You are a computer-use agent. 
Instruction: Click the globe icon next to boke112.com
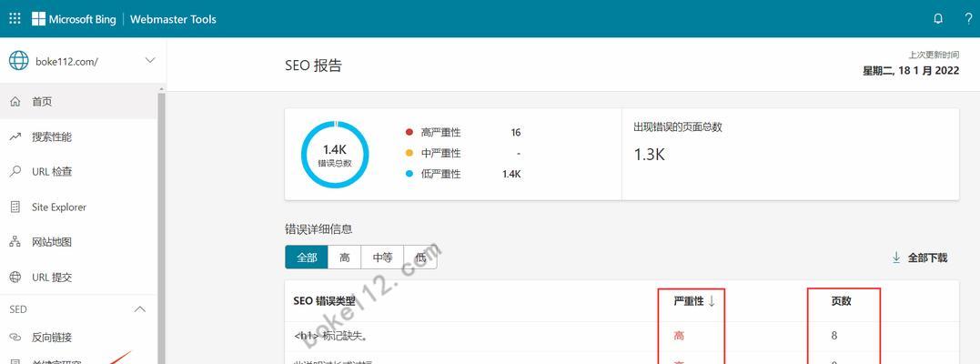tap(19, 61)
